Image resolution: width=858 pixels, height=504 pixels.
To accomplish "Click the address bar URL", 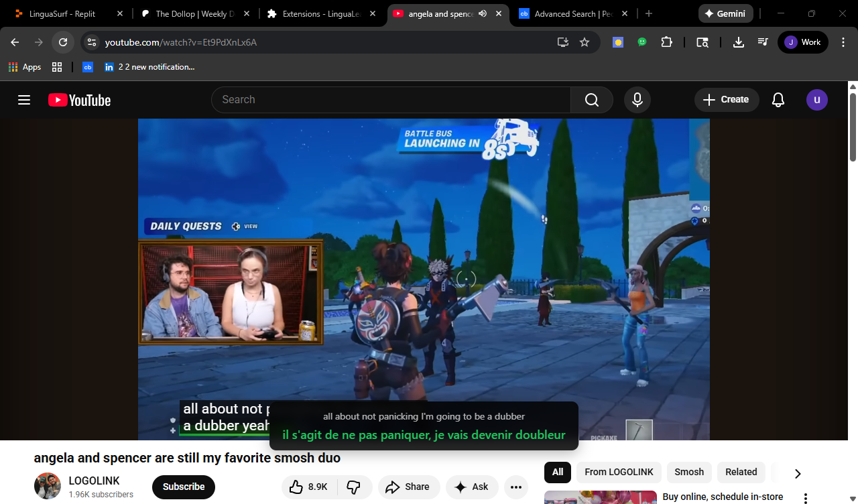I will [x=181, y=42].
